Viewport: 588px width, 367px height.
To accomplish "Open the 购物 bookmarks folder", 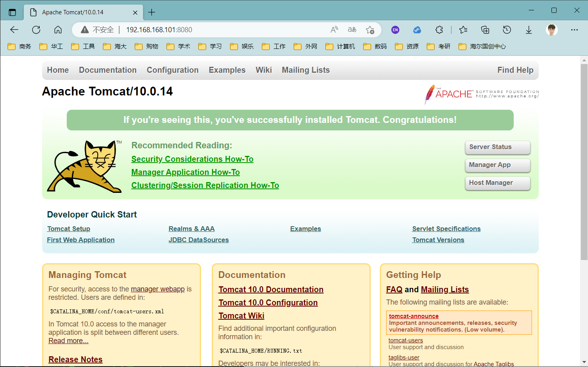I will (x=147, y=47).
